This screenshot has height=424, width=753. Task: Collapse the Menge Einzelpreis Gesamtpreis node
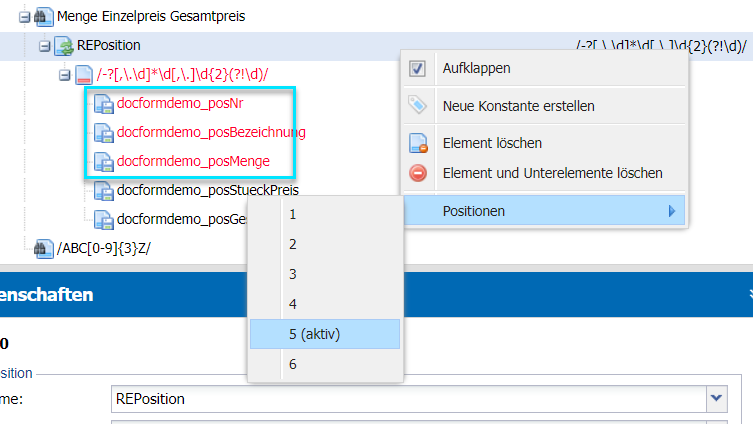[x=24, y=16]
